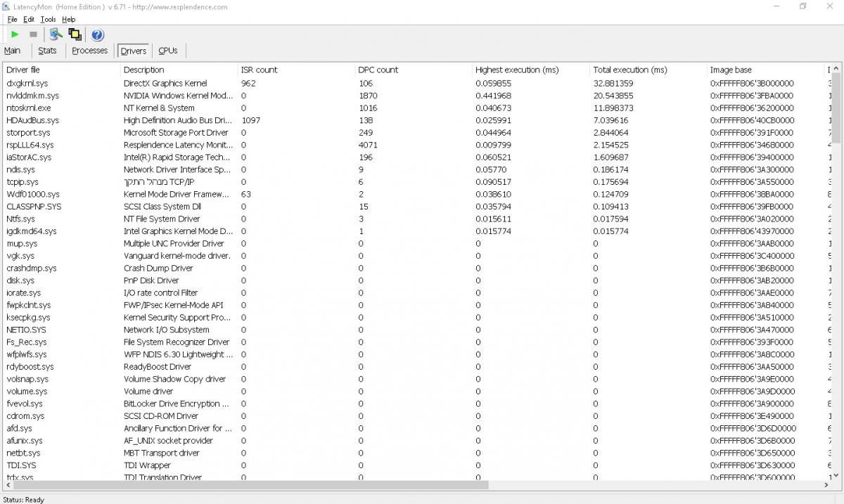844x504 pixels.
Task: Sort by Description column header
Action: click(x=179, y=70)
